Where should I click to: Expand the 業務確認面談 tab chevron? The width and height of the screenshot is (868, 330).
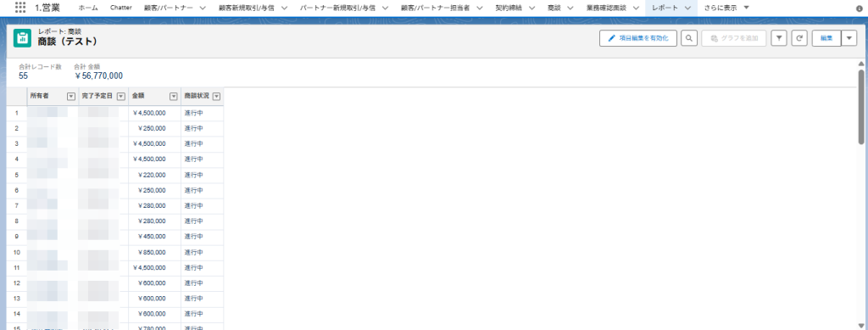click(635, 8)
